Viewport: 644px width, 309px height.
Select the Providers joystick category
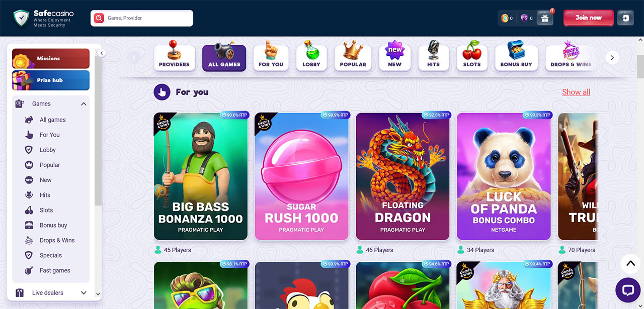tap(174, 55)
